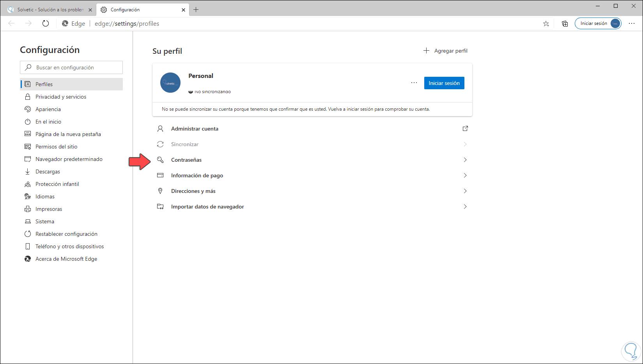Viewport: 643px width, 364px height.
Task: Open Importar datos de navegador chevron
Action: click(465, 207)
